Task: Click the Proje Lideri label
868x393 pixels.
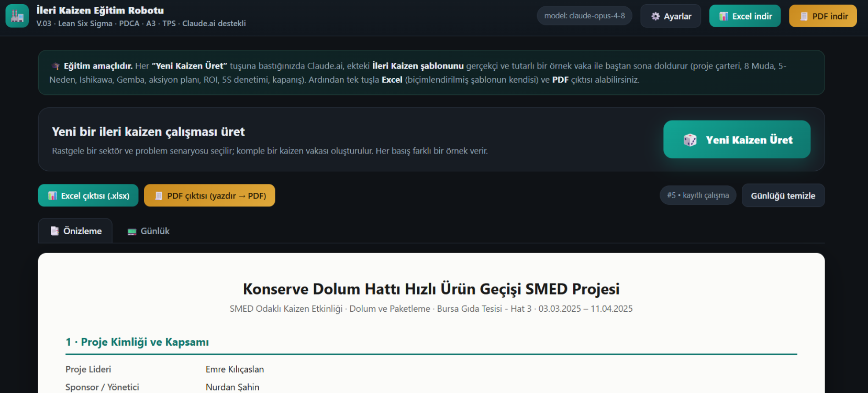Action: 88,369
